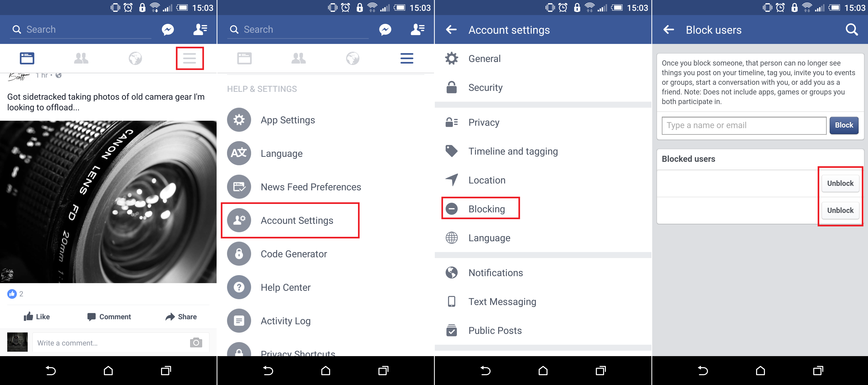Click Unblock for second blocked user
Image resolution: width=868 pixels, height=385 pixels.
click(839, 210)
